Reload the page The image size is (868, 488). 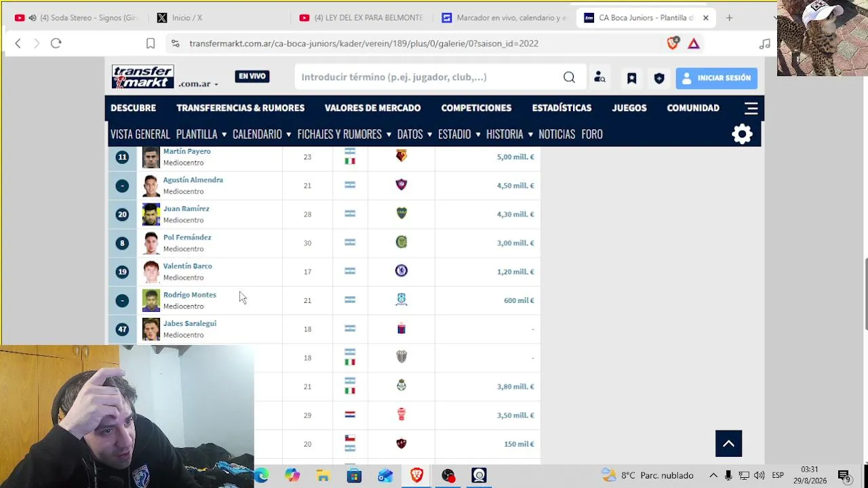tap(56, 43)
